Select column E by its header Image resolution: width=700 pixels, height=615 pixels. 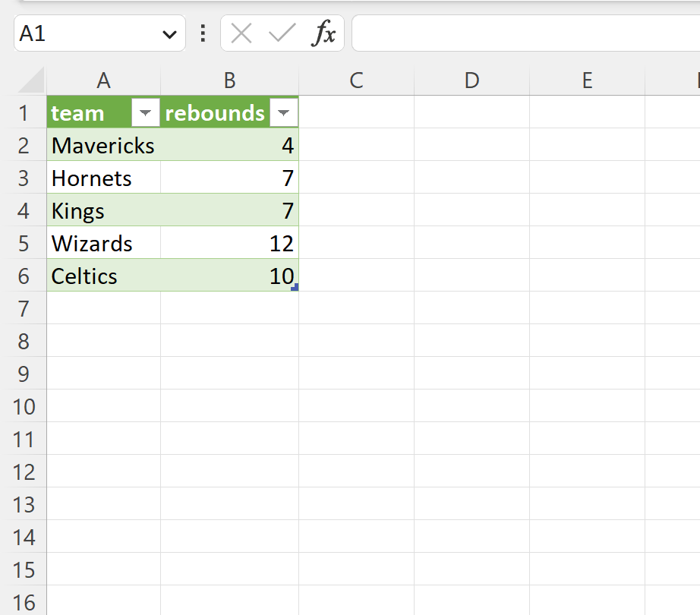[x=586, y=80]
